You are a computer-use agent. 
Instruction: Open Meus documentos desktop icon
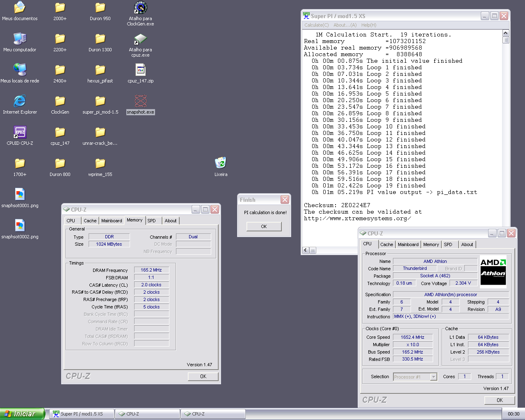click(x=20, y=11)
